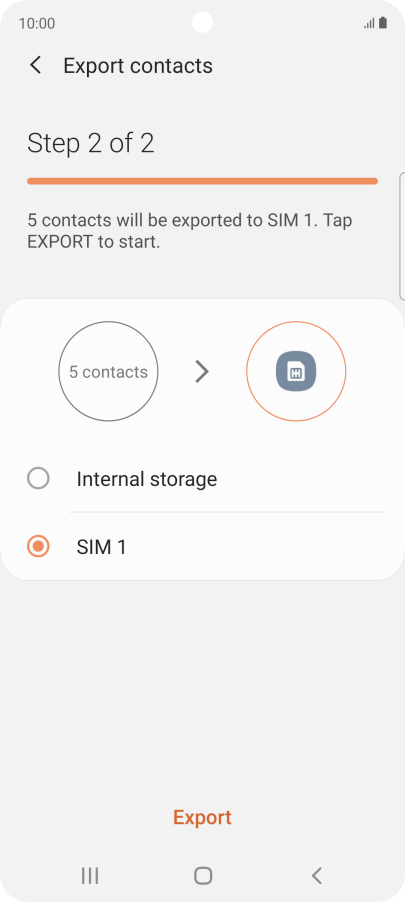
Task: Tap the export instructions text
Action: point(190,231)
